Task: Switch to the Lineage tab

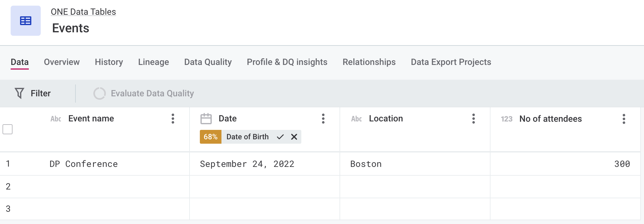Action: (153, 62)
